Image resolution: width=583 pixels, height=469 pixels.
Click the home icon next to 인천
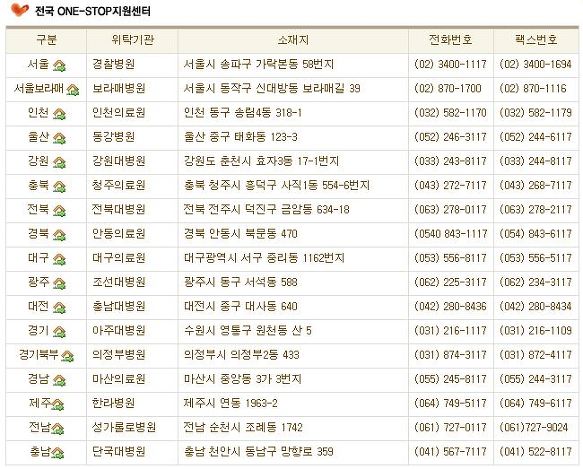point(59,114)
